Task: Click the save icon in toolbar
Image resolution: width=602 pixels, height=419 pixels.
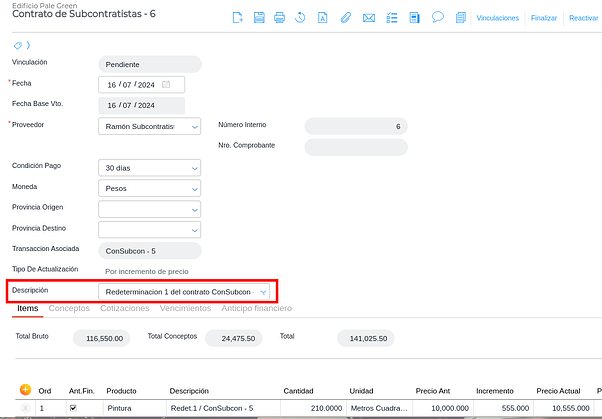Action: point(259,18)
